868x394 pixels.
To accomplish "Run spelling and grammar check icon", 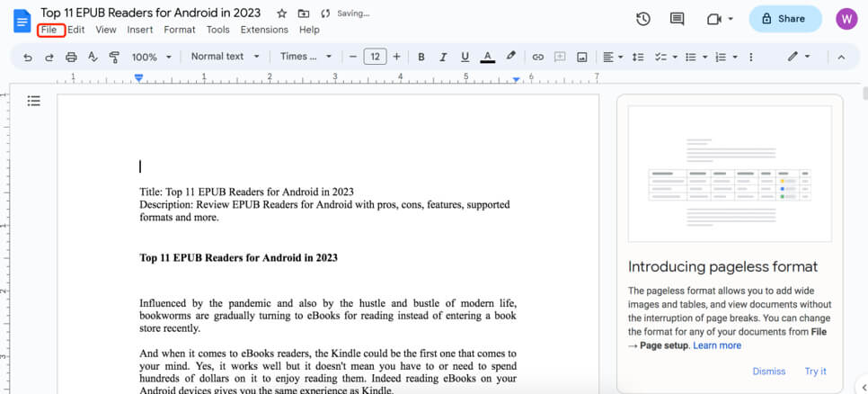I will point(93,57).
